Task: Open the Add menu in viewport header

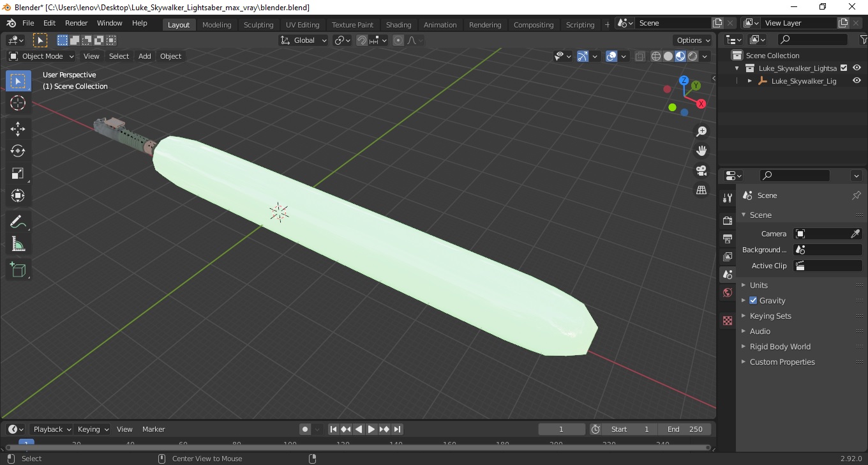Action: pos(145,56)
